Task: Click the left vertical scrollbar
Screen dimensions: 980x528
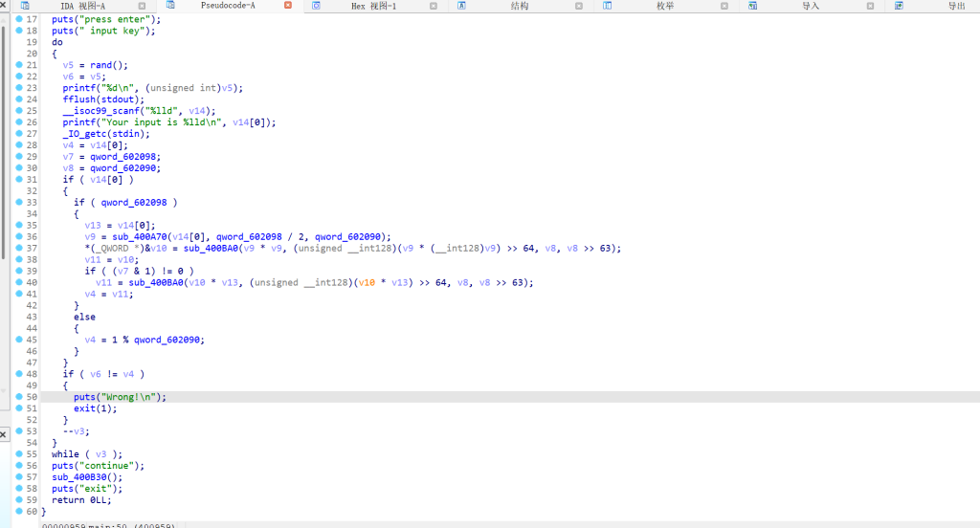Action: click(4, 143)
